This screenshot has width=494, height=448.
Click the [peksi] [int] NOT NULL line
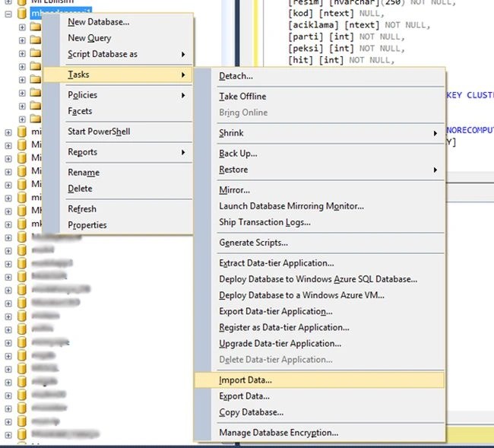click(x=347, y=48)
